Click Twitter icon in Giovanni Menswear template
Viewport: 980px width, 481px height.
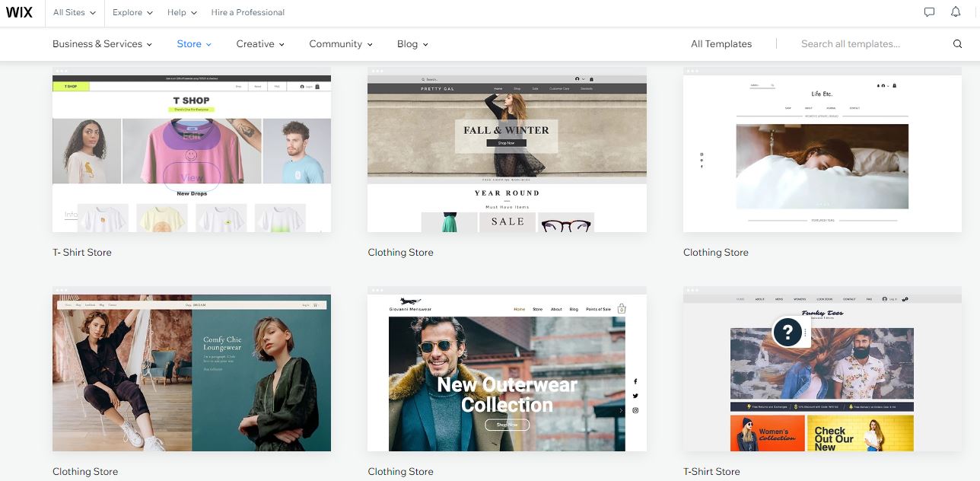635,396
